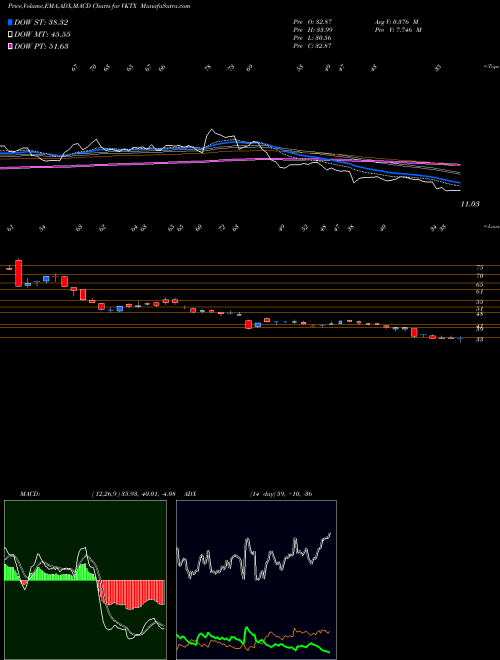The image size is (500, 660).
Task: Click the 'Pre C: 32.87' close value
Action: click(x=313, y=45)
